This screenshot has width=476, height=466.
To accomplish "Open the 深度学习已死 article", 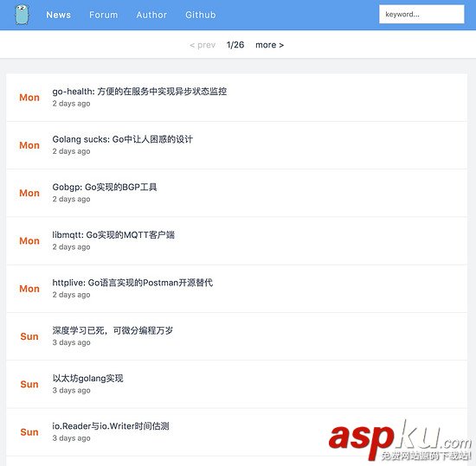I will click(x=113, y=330).
